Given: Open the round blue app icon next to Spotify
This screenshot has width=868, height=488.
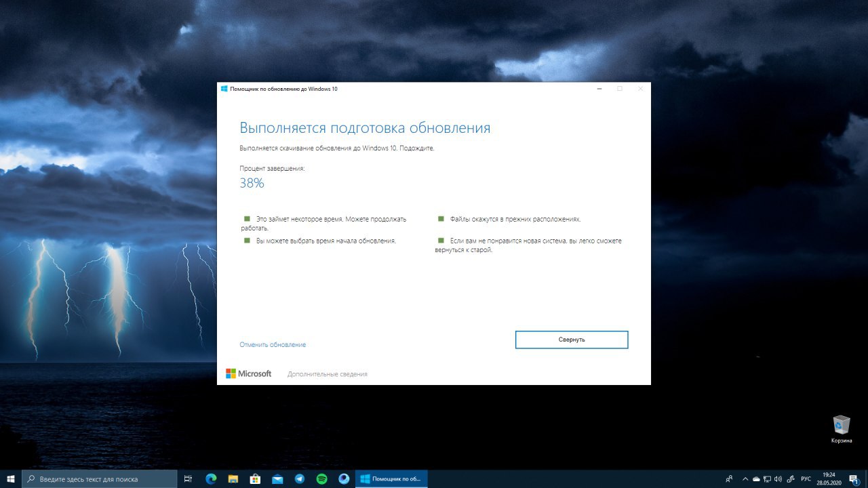Looking at the screenshot, I should click(344, 479).
